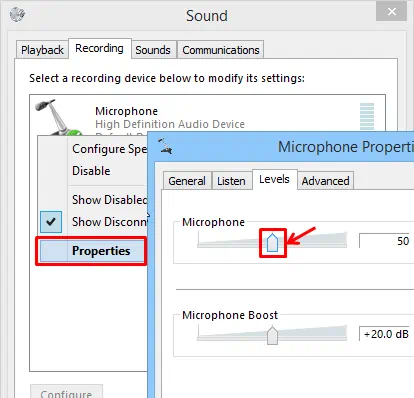
Task: Switch to the Playback tab
Action: tap(42, 50)
